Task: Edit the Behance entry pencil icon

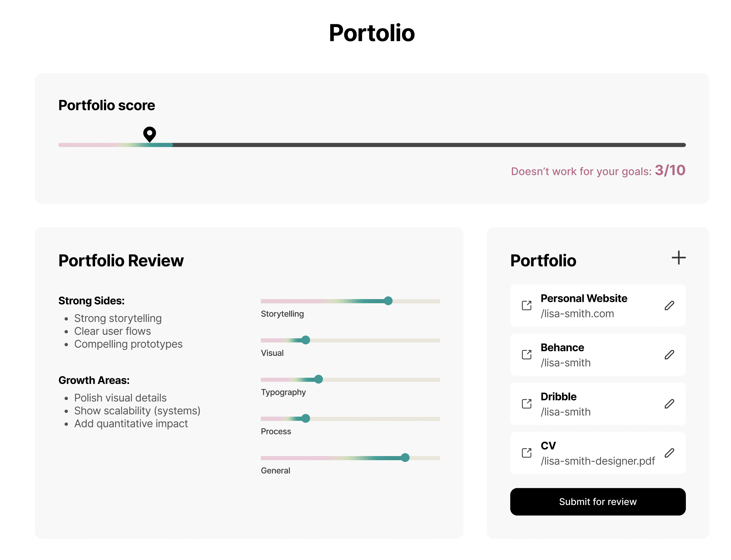Action: (669, 355)
